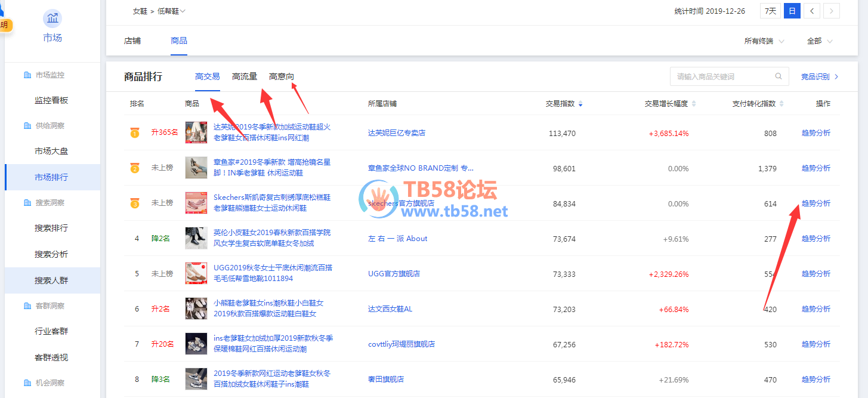Screen dimensions: 868x398
Task: Select the 7天 time period toggle
Action: tap(770, 11)
